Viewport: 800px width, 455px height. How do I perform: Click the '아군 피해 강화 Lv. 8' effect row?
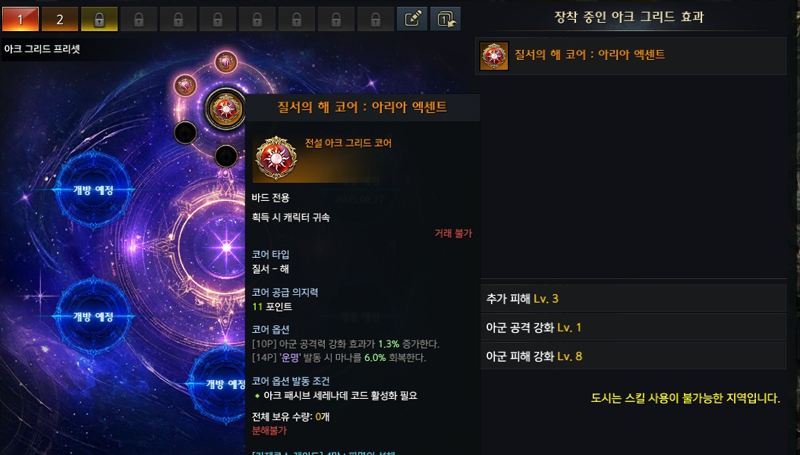[x=633, y=356]
